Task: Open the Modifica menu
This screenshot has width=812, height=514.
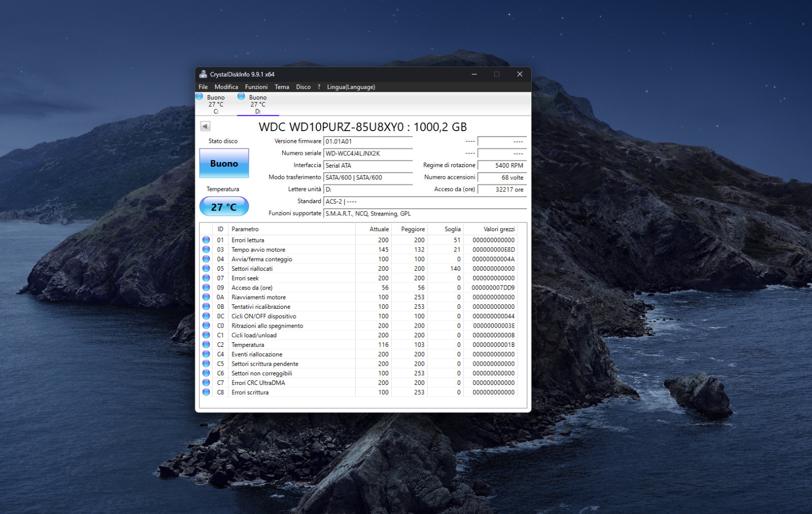Action: (226, 87)
